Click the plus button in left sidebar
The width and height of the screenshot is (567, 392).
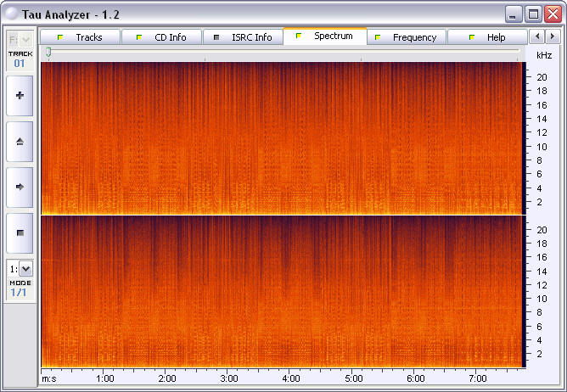(x=20, y=96)
